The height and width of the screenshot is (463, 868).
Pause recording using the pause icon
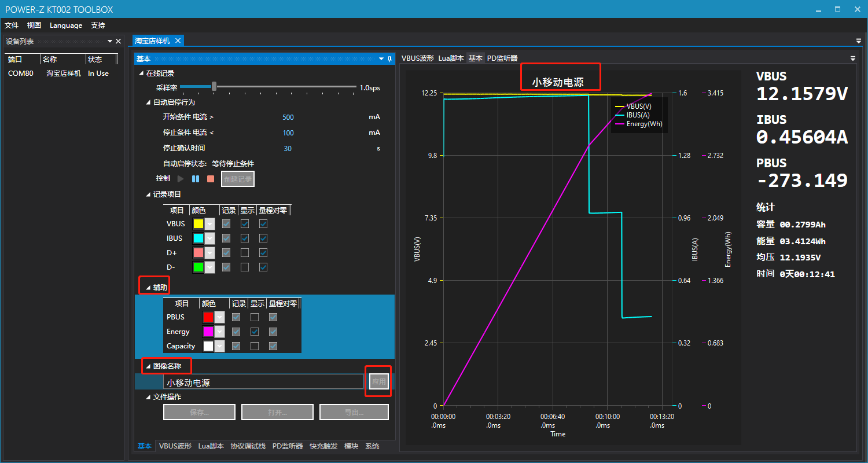[196, 178]
